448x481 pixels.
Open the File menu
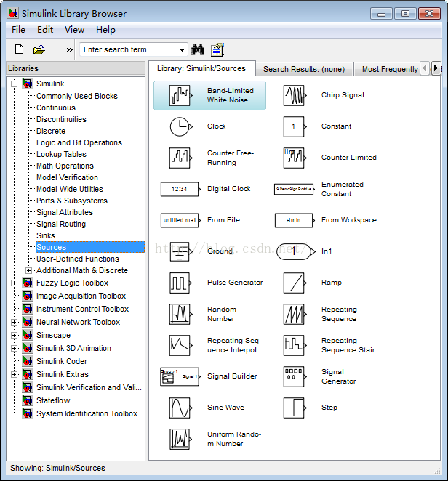(18, 30)
